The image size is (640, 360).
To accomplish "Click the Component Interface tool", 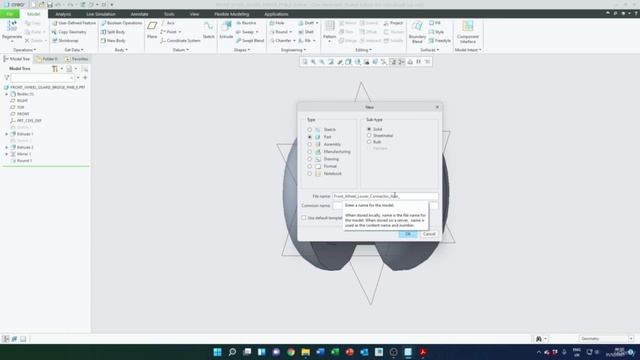I will pyautogui.click(x=468, y=32).
